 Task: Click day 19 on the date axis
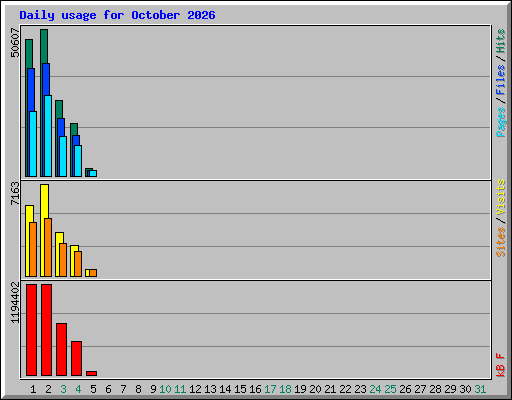click(300, 389)
